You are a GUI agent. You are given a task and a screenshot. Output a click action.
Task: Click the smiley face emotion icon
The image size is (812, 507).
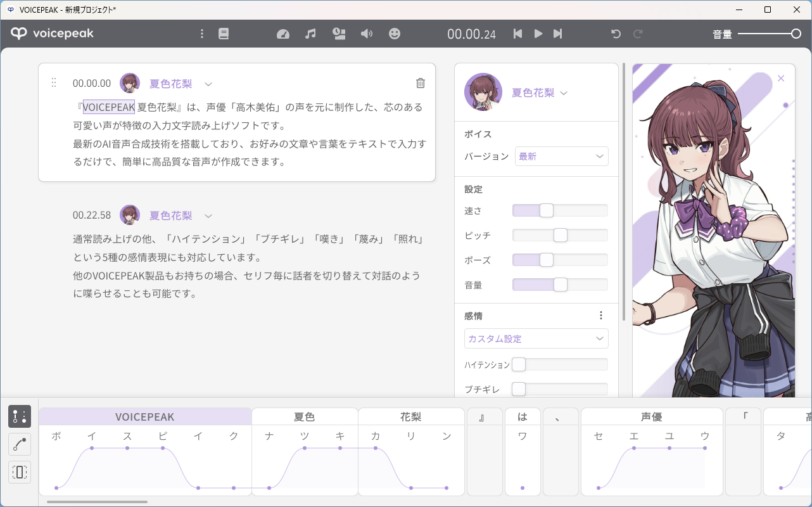[x=395, y=34]
